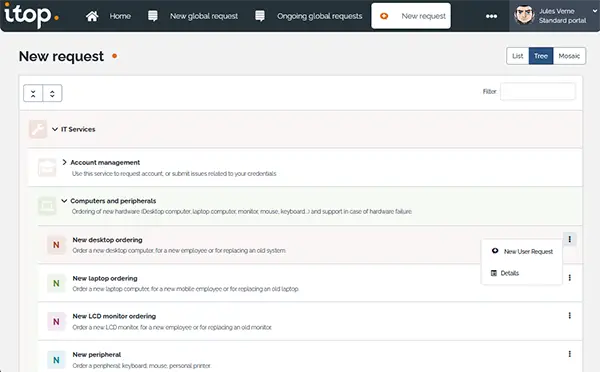600x372 pixels.
Task: Select the New request tab
Action: 411,16
